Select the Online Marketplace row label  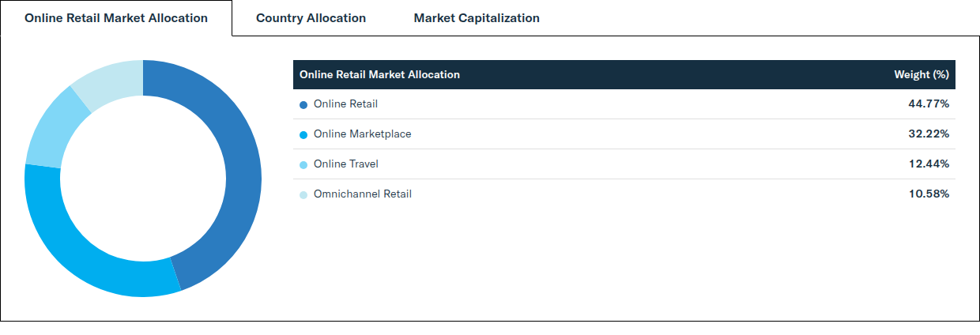click(x=362, y=134)
